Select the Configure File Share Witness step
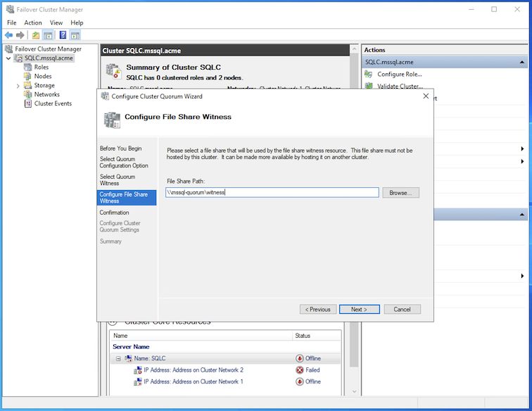The image size is (532, 411). [127, 198]
